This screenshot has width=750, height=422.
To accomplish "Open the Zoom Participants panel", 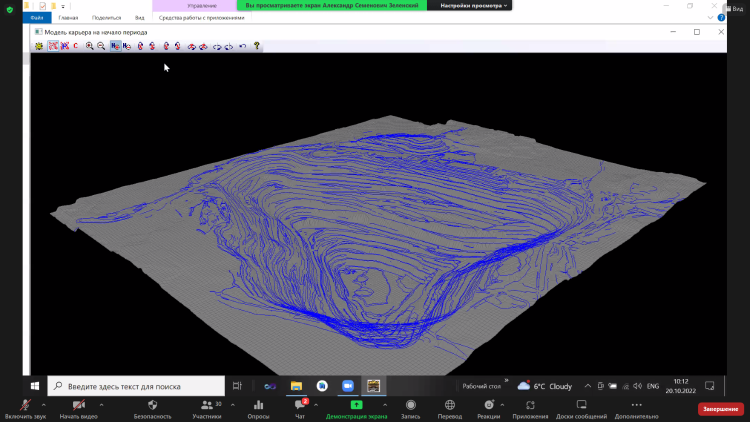I will pyautogui.click(x=206, y=408).
